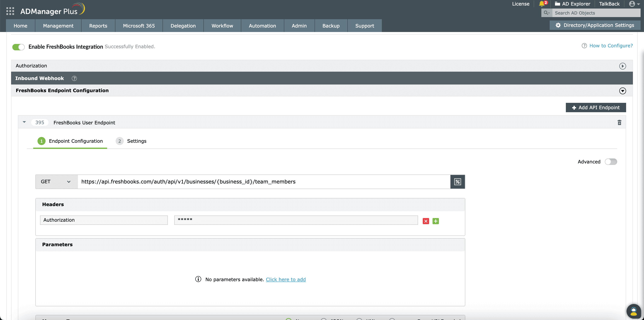The image size is (644, 320).
Task: Disable the FreshBooks Integration toggle
Action: click(x=19, y=47)
